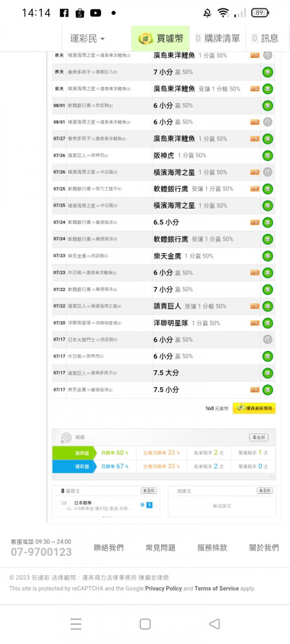Click 看全部 button in 戰績 panel
Screen dimensions: 290x644
coord(259,437)
